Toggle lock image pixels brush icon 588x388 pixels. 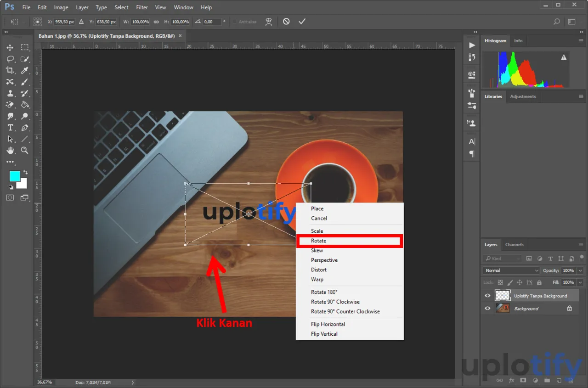coord(509,282)
